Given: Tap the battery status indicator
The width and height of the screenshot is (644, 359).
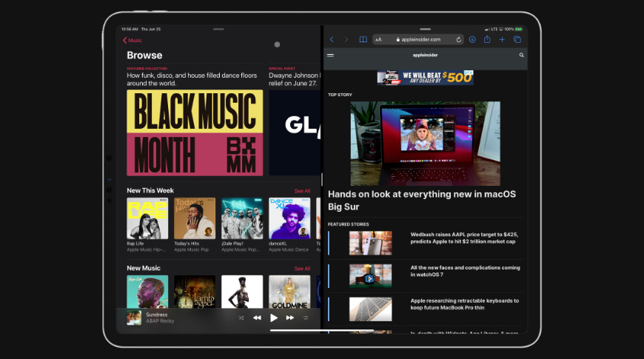Looking at the screenshot, I should coord(519,29).
